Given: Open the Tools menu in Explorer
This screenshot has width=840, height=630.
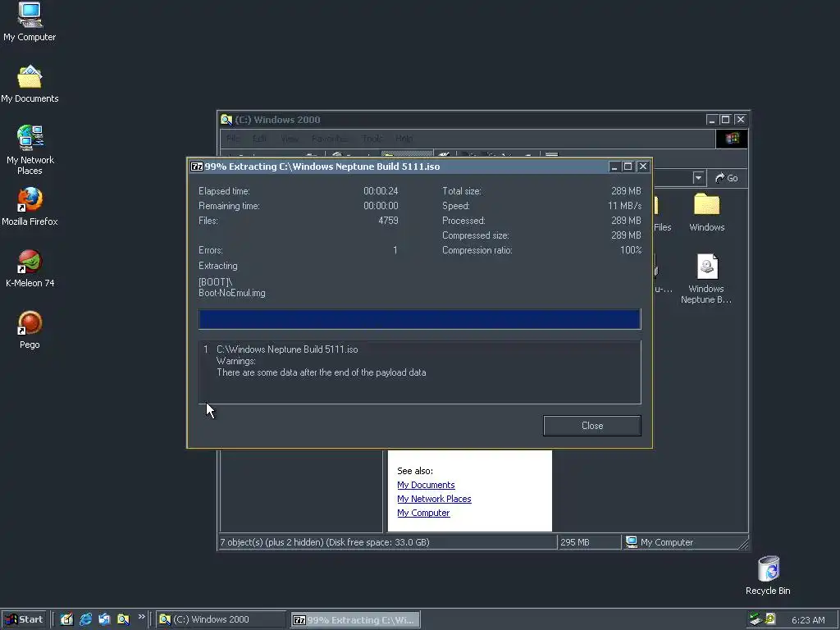Looking at the screenshot, I should 372,139.
